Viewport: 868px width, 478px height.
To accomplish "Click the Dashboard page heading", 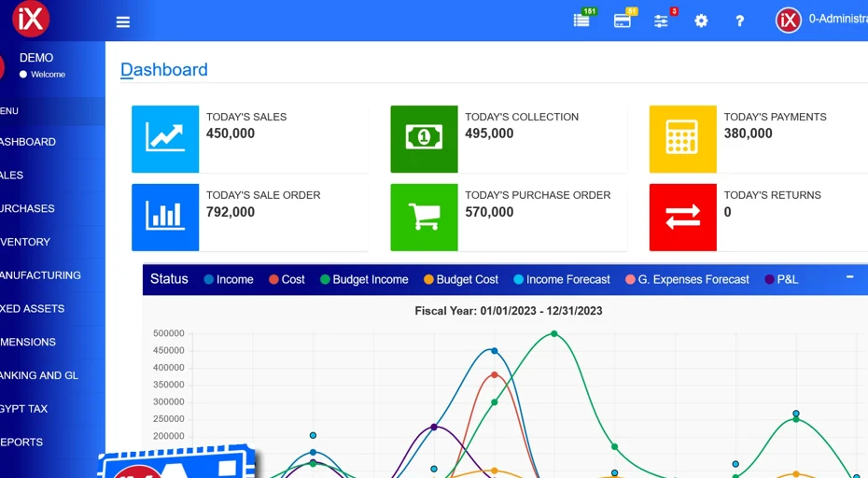I will pos(164,69).
